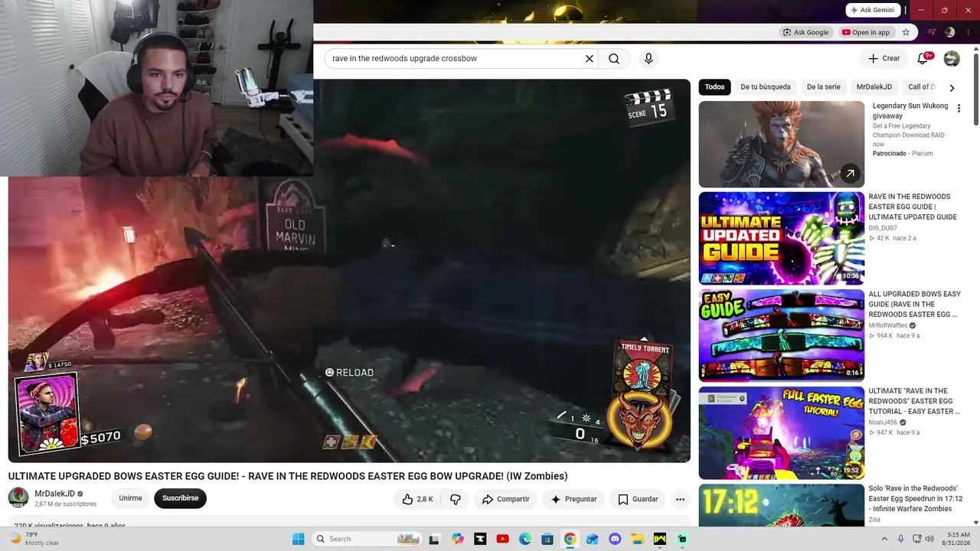Open the Chrome profile avatar in toolbar
The image size is (980, 551).
[949, 32]
